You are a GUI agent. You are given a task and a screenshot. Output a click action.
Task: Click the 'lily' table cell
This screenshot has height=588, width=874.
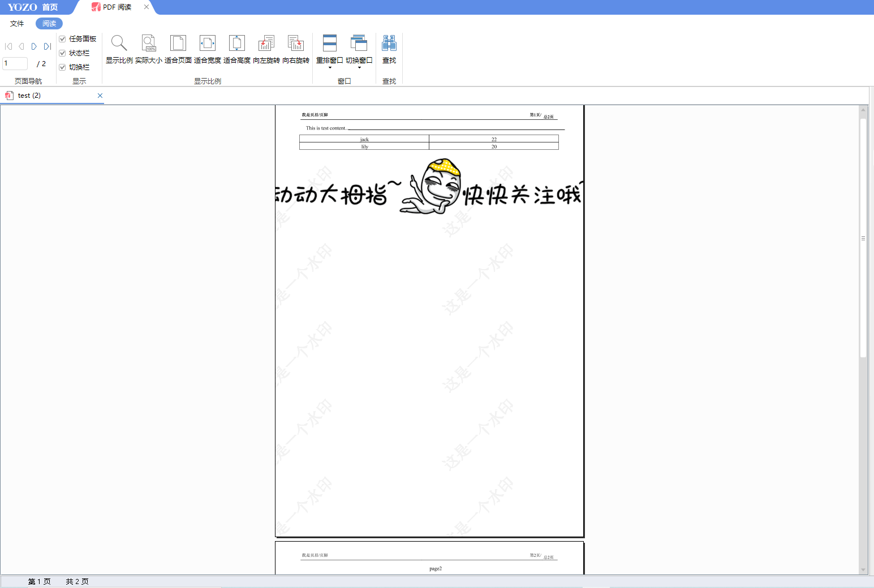(364, 146)
